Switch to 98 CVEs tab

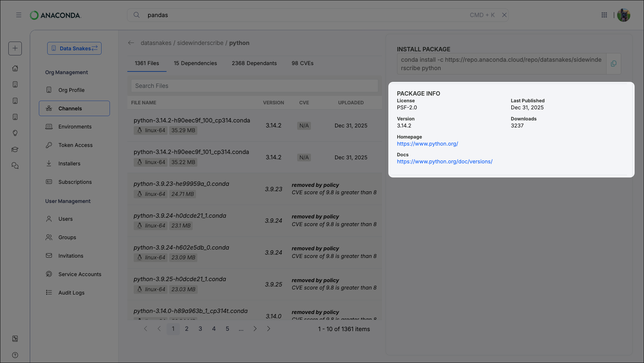pos(303,63)
